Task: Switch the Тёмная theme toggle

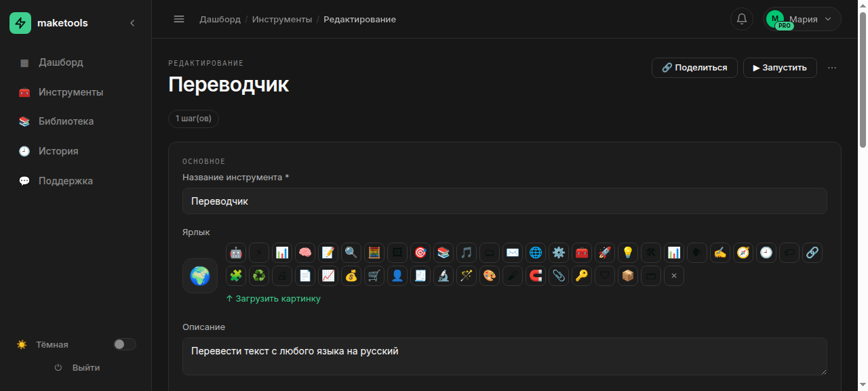Action: (x=125, y=344)
